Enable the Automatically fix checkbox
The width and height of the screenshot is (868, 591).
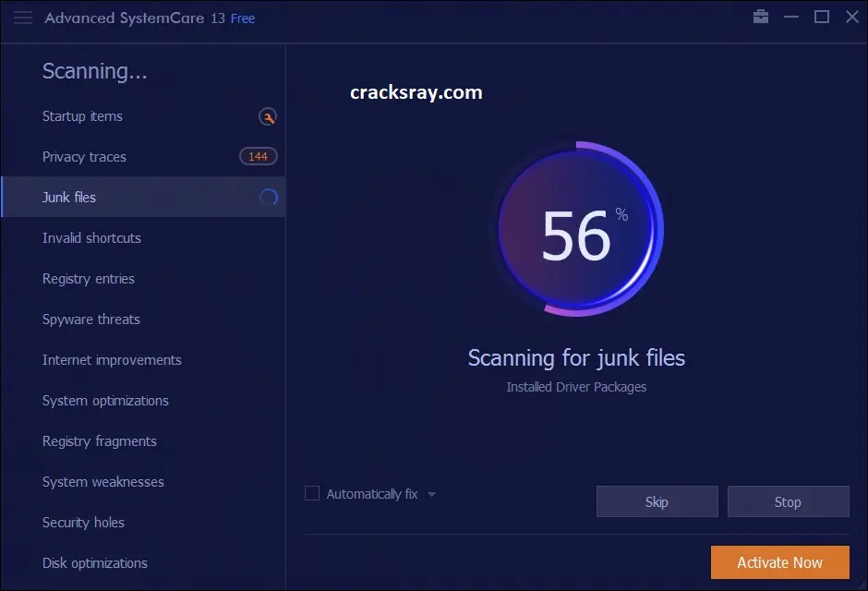312,493
